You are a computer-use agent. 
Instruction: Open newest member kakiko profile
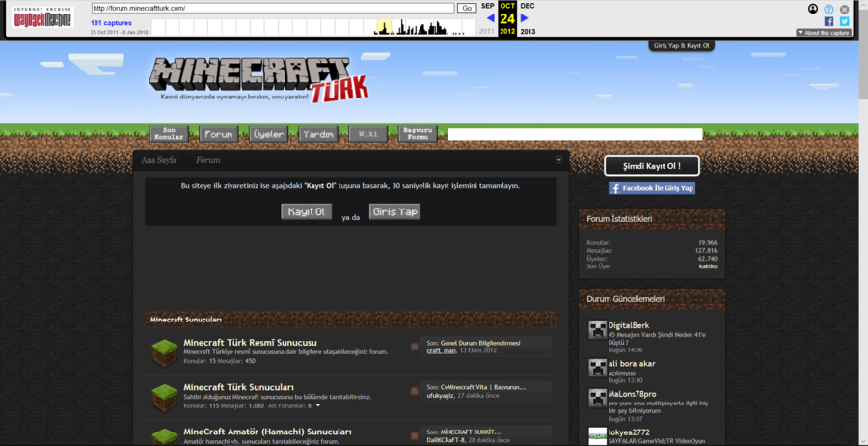[708, 266]
